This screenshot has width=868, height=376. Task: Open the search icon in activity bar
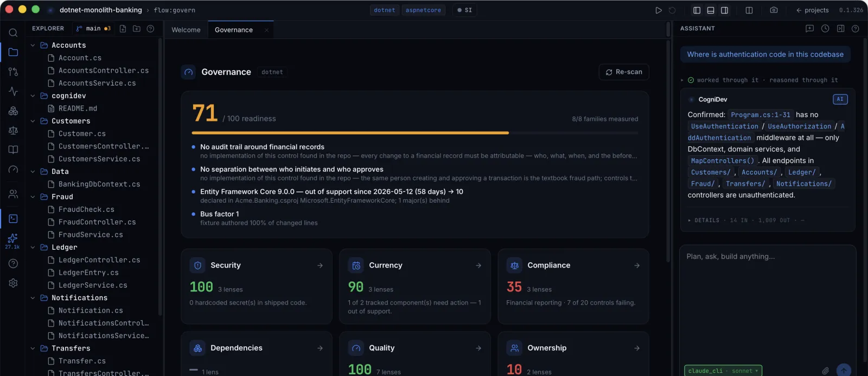[13, 33]
